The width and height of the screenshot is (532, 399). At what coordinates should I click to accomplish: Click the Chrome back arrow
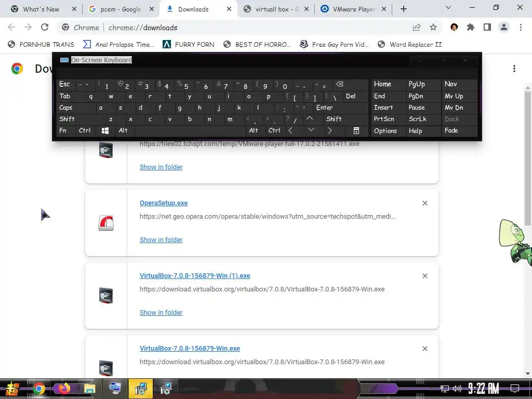11,27
